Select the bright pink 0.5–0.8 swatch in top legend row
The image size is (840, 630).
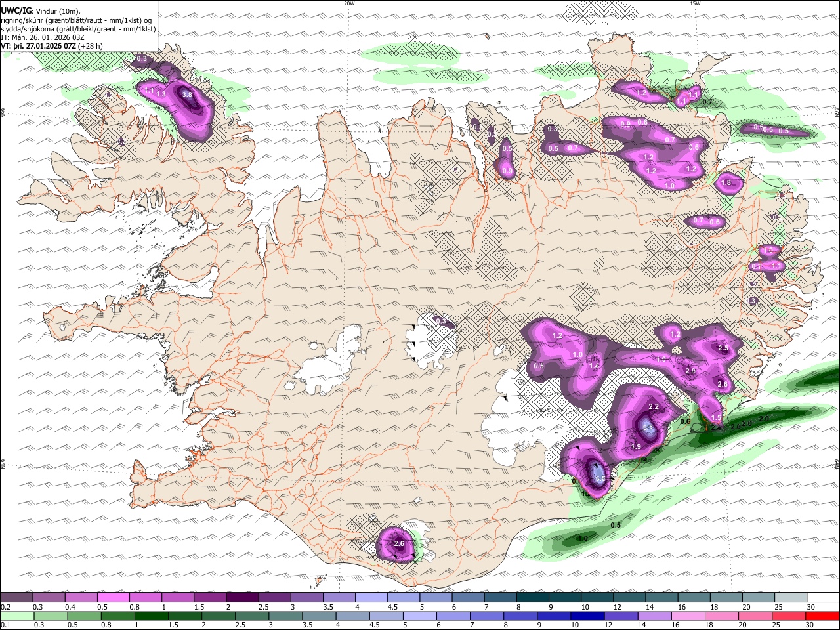(114, 597)
